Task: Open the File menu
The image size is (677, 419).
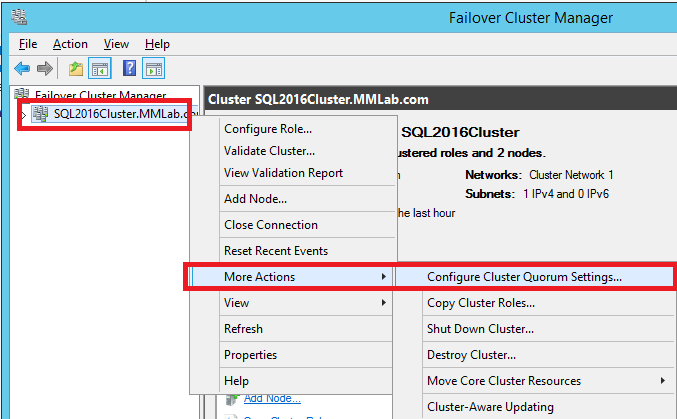Action: click(x=28, y=44)
